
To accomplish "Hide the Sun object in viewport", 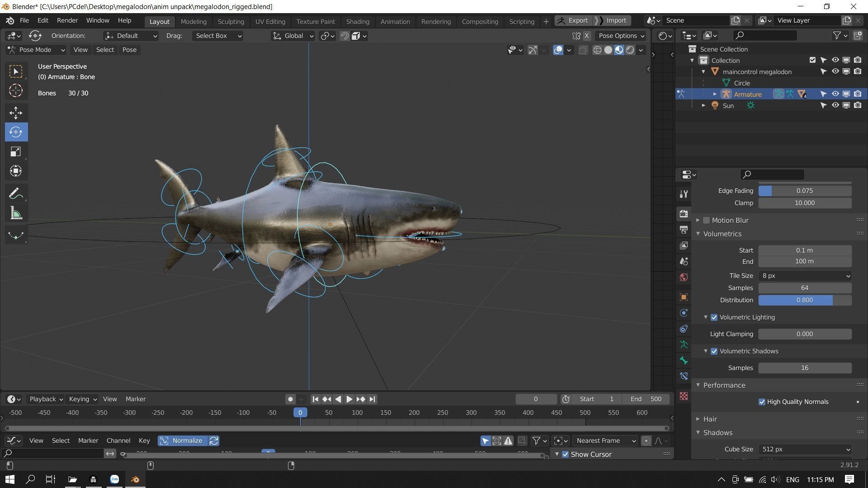I will point(835,105).
